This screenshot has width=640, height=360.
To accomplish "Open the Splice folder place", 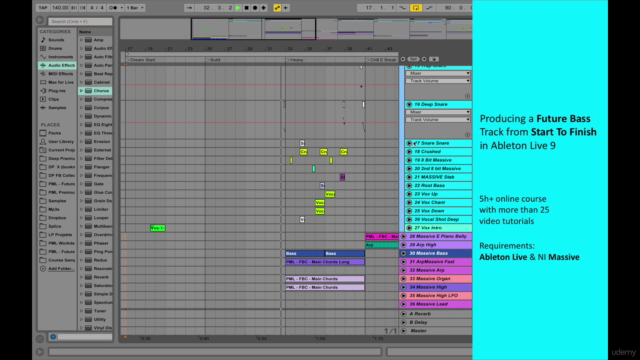I will click(55, 226).
